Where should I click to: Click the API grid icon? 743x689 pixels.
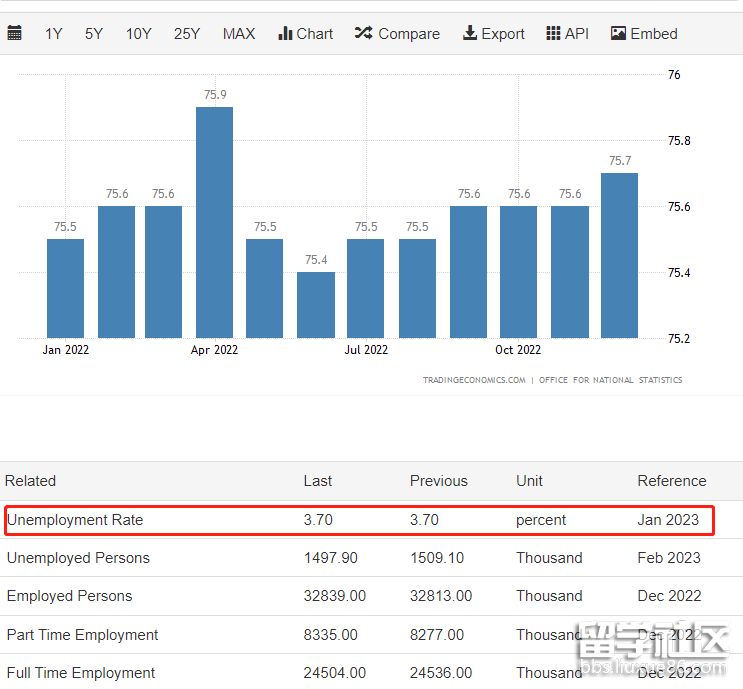click(x=553, y=33)
